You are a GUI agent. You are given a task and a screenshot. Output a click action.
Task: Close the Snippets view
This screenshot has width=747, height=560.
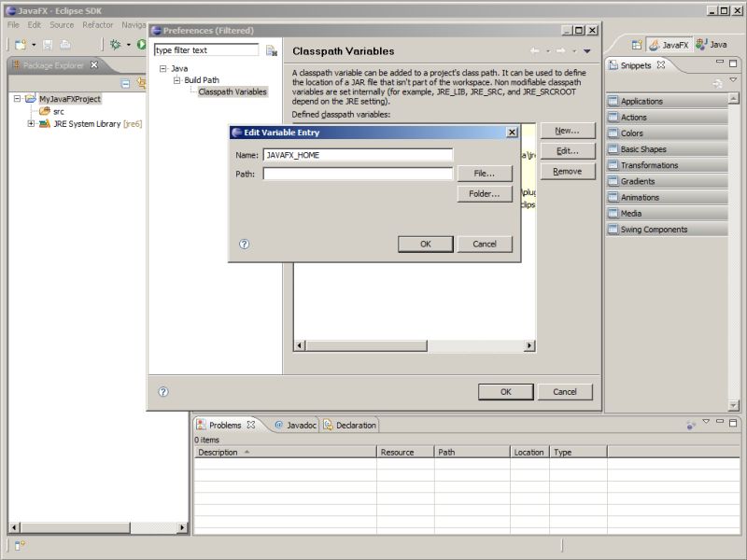click(661, 64)
